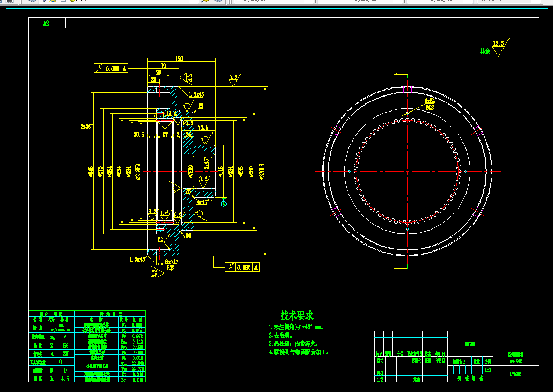Screen dimensions: 553x392
Task: Pick the 0.060 A runout frame below the section
Action: tap(242, 267)
